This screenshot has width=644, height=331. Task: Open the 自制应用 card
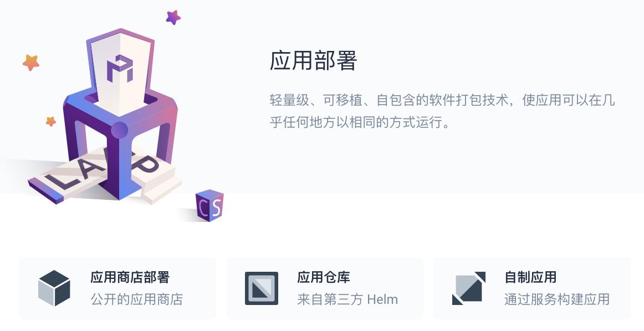coord(532,288)
